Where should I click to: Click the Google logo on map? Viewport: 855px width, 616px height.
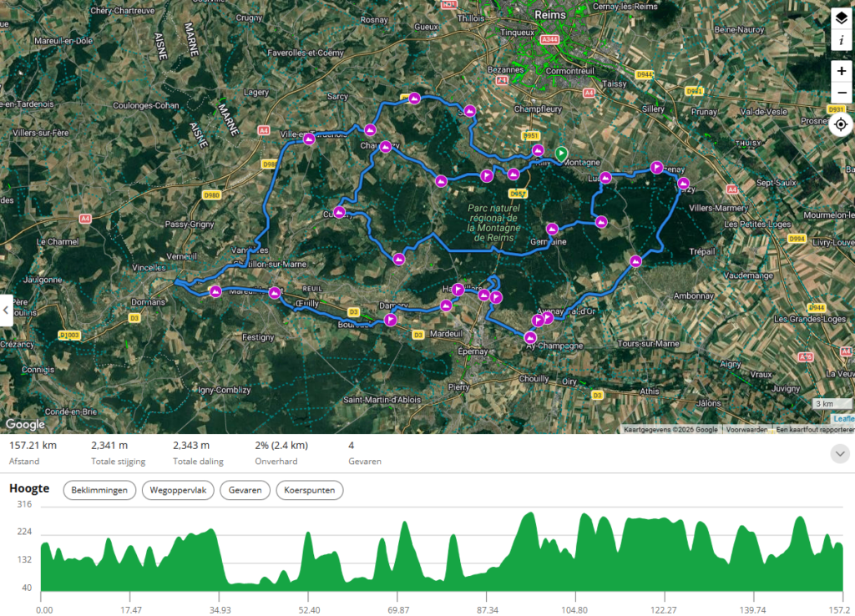pyautogui.click(x=25, y=424)
